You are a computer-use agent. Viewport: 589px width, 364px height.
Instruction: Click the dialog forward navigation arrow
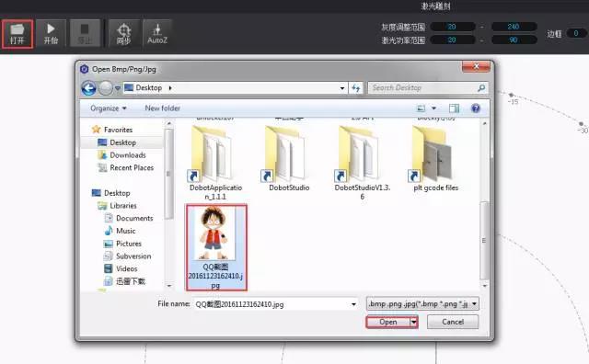[x=106, y=88]
